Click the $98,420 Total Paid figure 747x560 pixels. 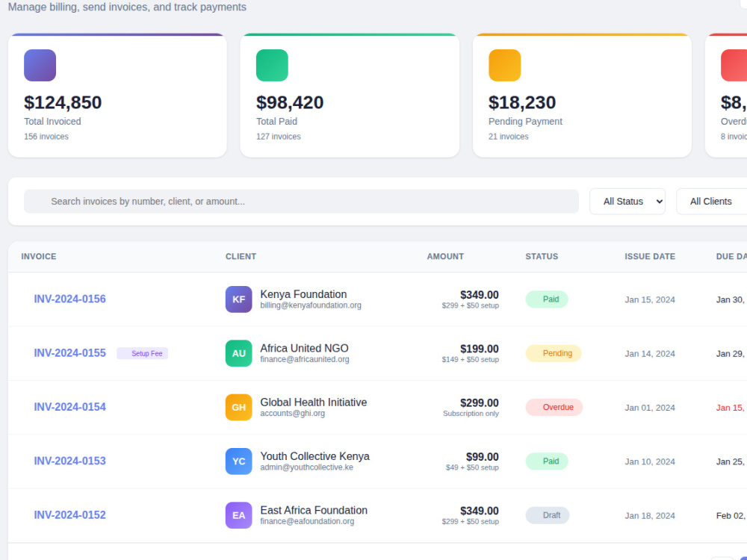[290, 102]
